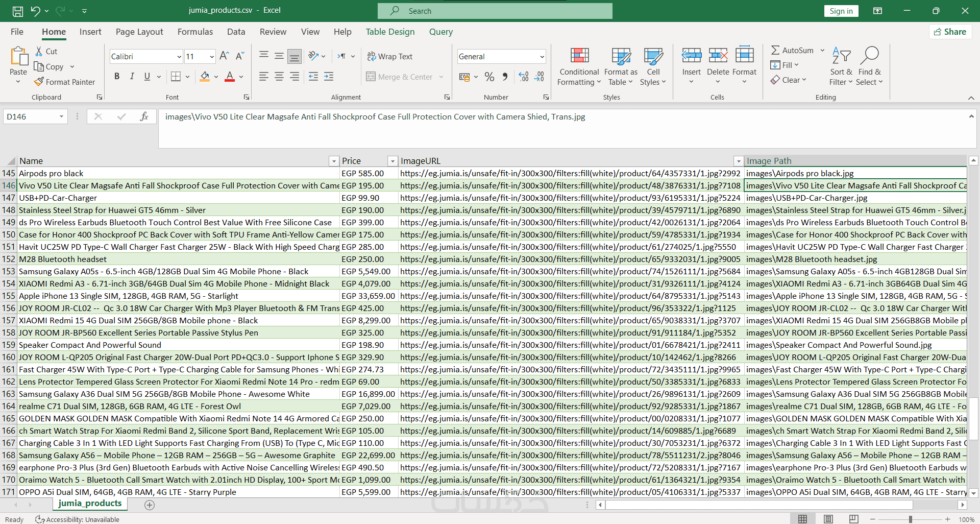This screenshot has height=524, width=980.
Task: Increase font size with larger A icon
Action: pos(224,56)
